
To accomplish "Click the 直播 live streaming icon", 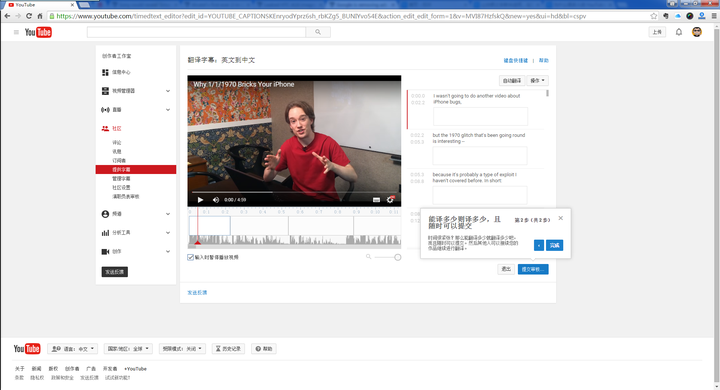I will point(105,110).
